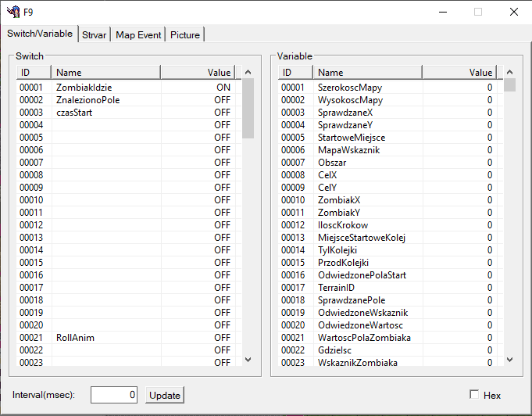Select switch ZnalezionoPole
Viewport: 532px width, 416px height.
tap(129, 100)
